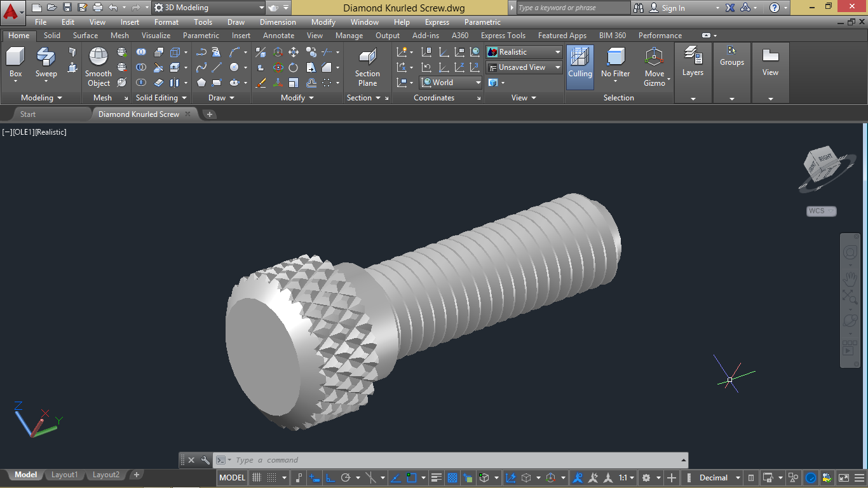Create a Section Plane
Screen dimensions: 868x488
tap(367, 67)
